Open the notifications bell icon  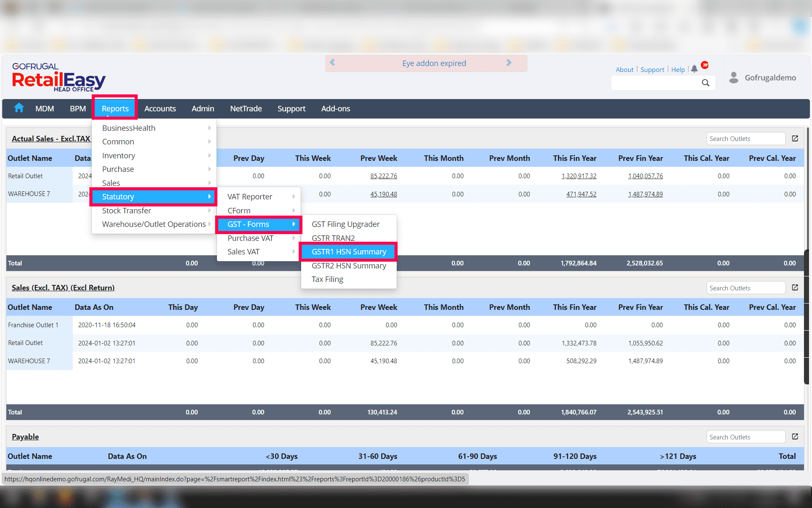coord(694,69)
